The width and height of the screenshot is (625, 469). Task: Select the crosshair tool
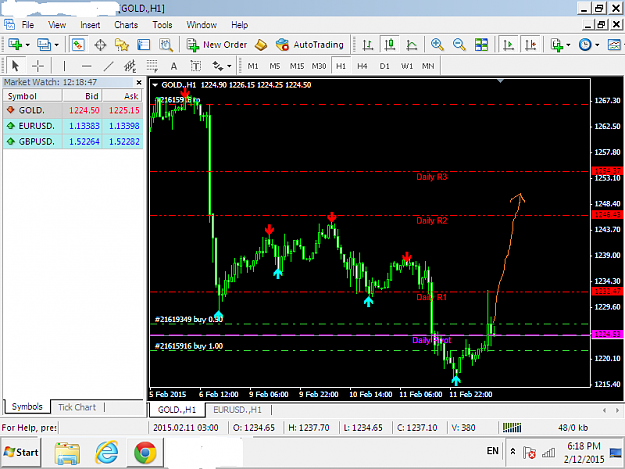pos(37,66)
